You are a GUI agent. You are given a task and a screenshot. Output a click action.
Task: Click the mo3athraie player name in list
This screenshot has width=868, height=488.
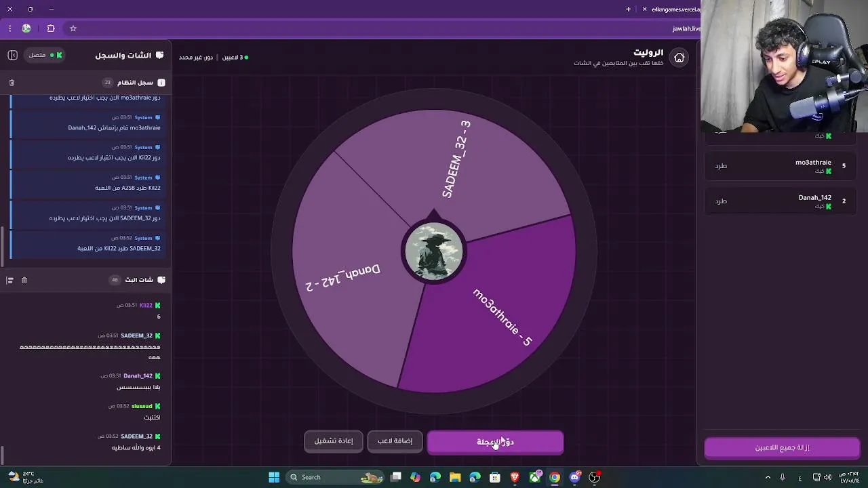click(x=813, y=163)
